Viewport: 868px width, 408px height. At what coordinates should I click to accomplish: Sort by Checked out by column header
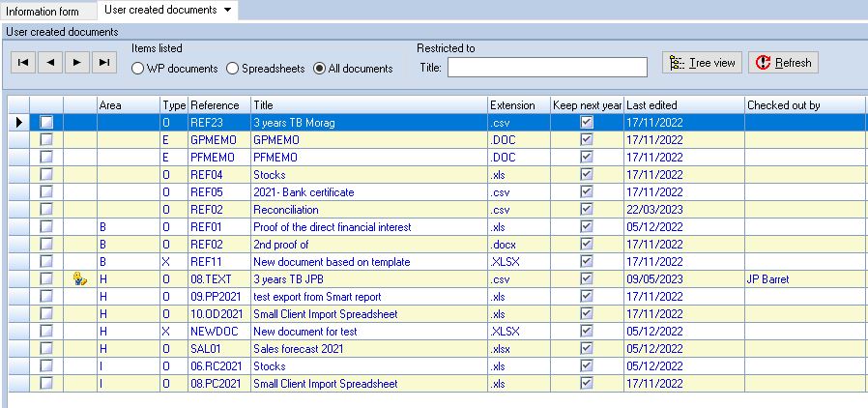[805, 105]
